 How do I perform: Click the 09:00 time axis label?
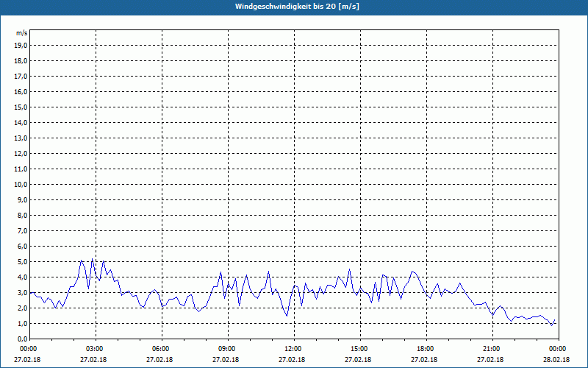pyautogui.click(x=228, y=349)
